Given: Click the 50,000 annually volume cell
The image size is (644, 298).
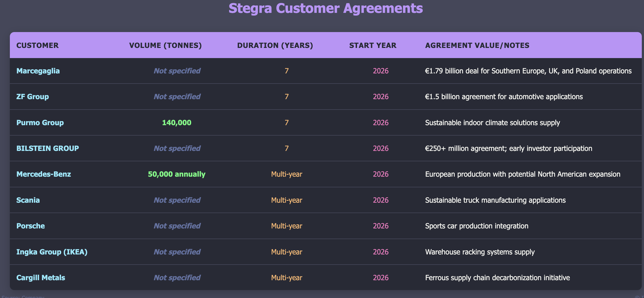Looking at the screenshot, I should tap(177, 174).
